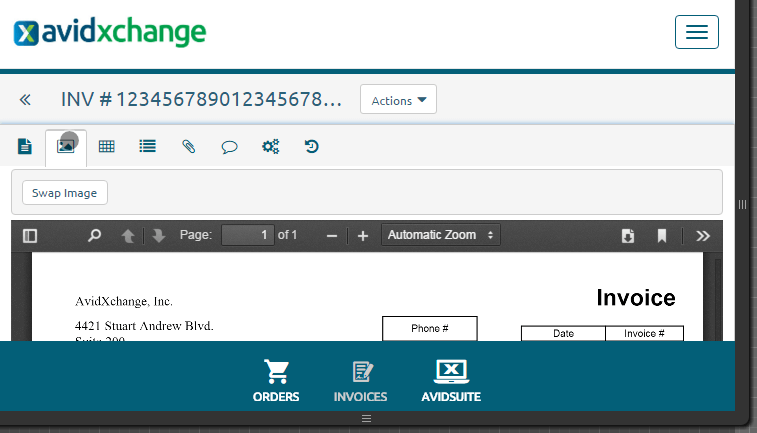The image size is (757, 433).
Task: Expand the Actions dropdown
Action: click(398, 99)
